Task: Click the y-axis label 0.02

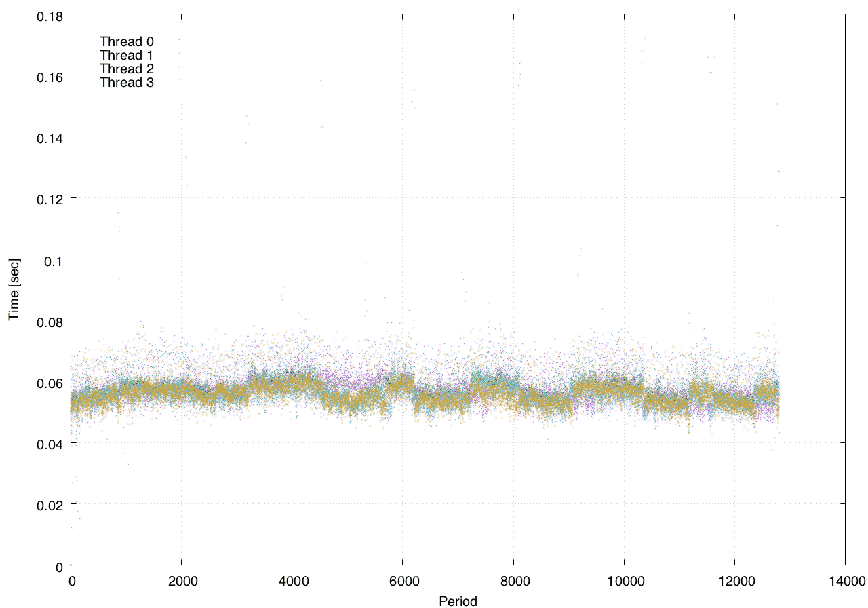Action: [50, 505]
